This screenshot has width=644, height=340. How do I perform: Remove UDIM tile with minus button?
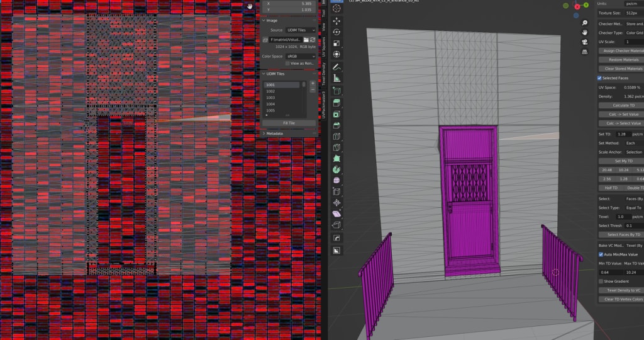(x=313, y=89)
